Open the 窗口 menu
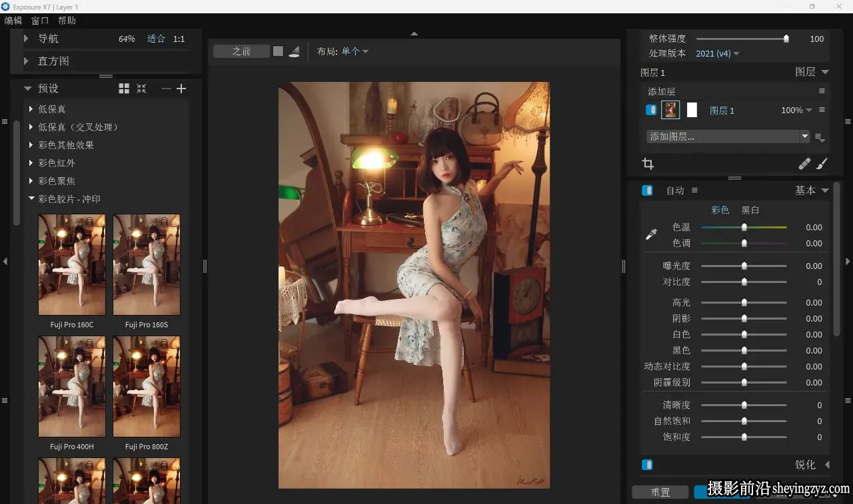 click(40, 21)
